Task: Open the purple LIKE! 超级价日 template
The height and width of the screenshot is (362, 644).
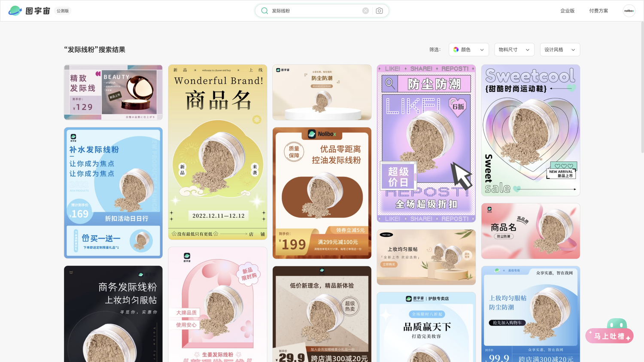Action: point(426,143)
